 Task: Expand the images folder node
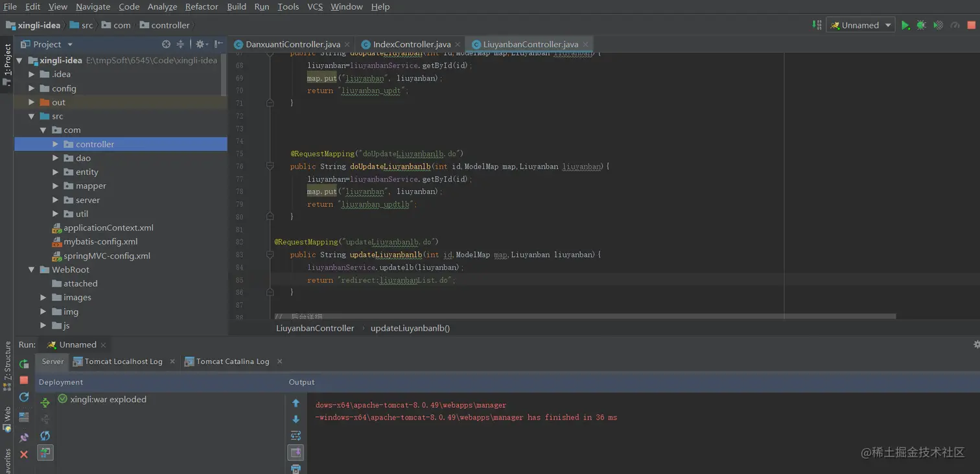(43, 298)
